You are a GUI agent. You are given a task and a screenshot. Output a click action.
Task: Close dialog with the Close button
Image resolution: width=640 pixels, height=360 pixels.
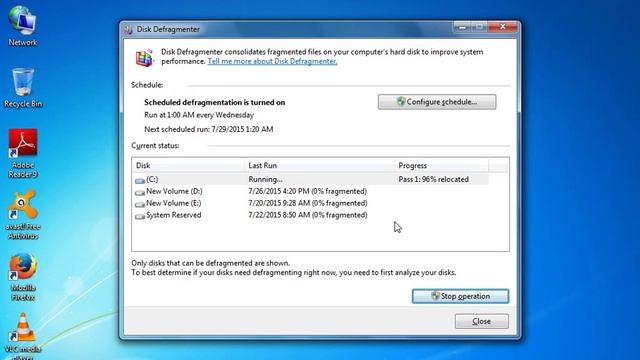(x=482, y=321)
